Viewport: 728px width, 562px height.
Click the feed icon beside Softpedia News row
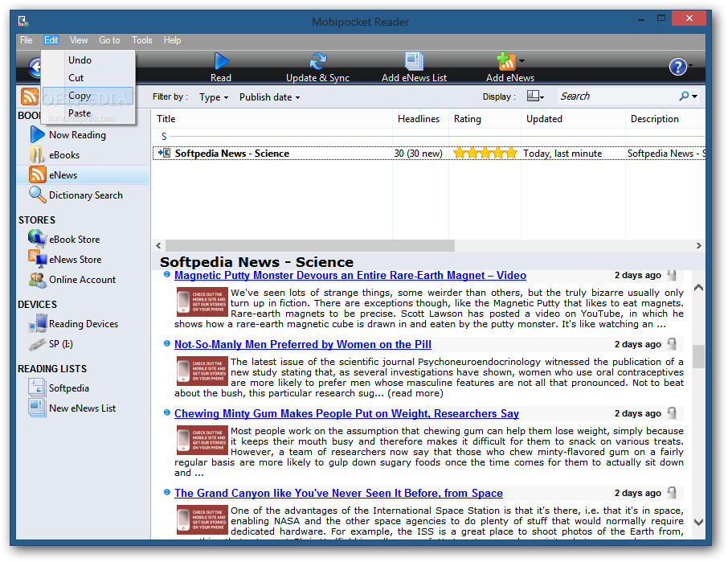coord(164,153)
